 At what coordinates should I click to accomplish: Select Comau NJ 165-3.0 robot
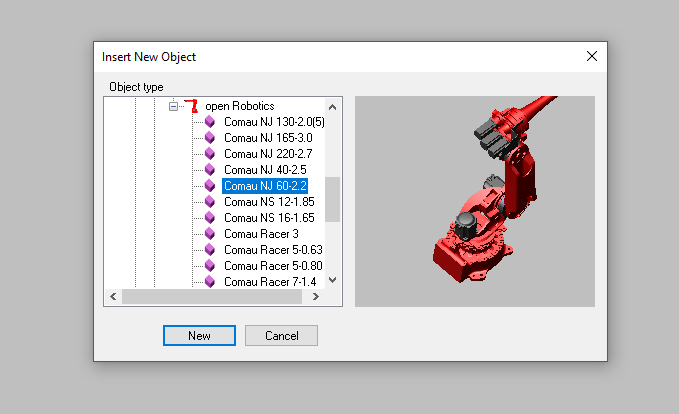click(x=268, y=138)
